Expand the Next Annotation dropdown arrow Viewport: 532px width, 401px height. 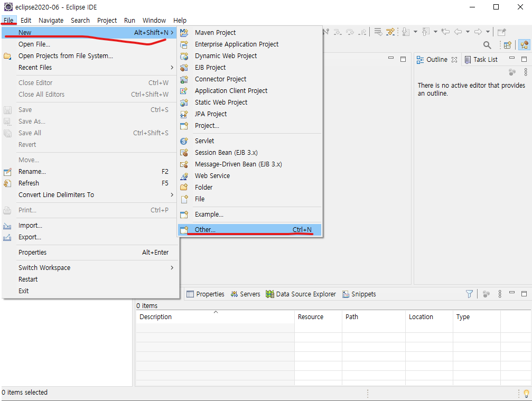click(x=415, y=32)
